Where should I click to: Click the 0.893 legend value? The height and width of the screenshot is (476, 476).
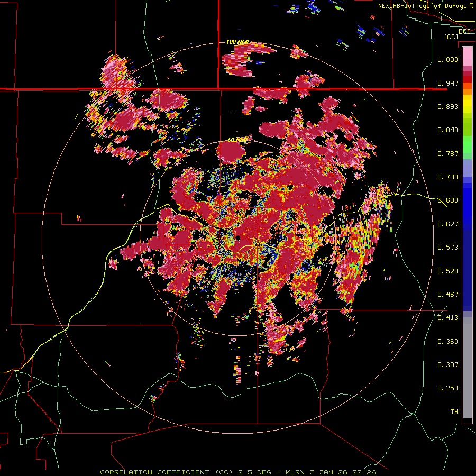[448, 106]
